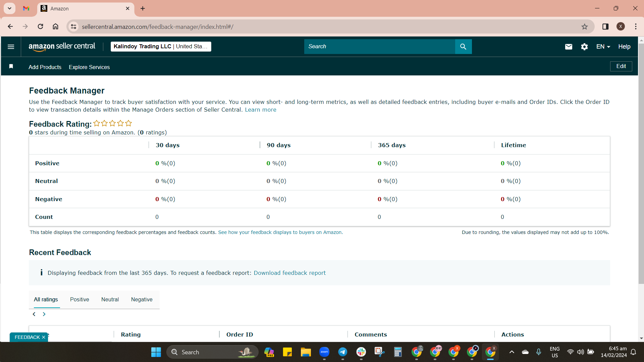Screen dimensions: 644x362
Task: Open a new browser tab
Action: tap(143, 8)
